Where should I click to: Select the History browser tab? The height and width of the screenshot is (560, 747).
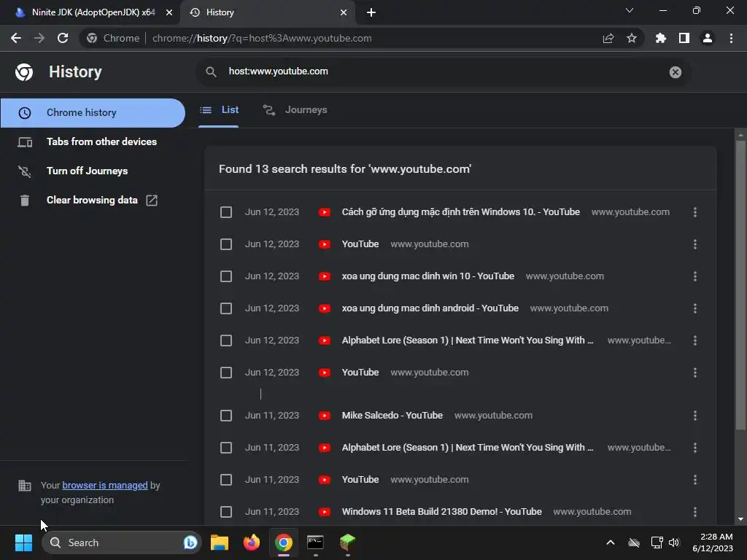[268, 12]
